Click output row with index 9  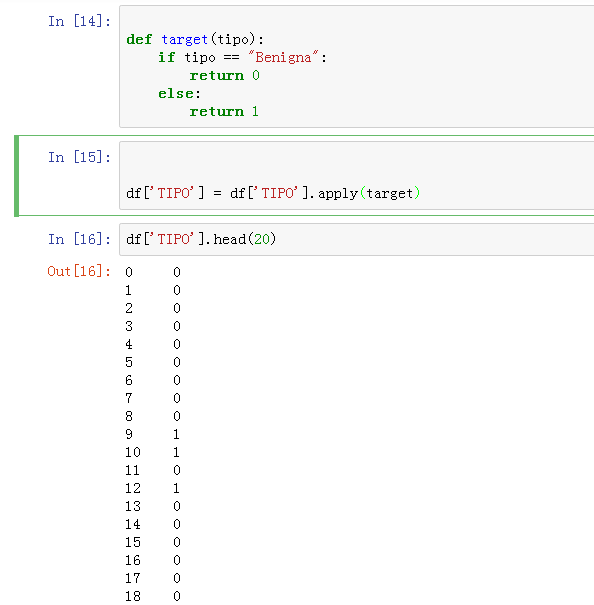152,434
